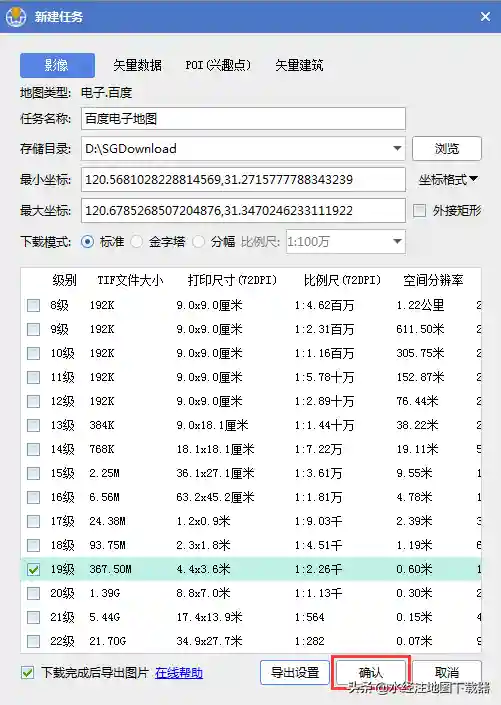Check the 22级 level checkbox

(33, 641)
